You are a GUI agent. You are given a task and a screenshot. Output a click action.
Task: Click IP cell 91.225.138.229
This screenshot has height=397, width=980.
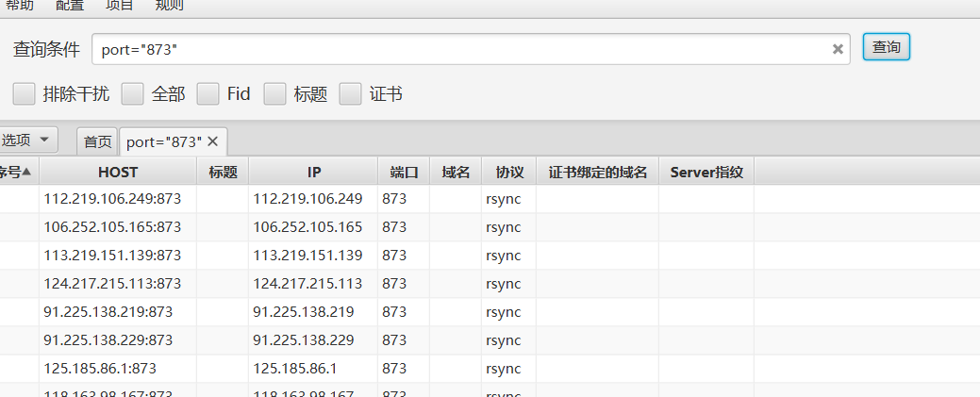(303, 340)
